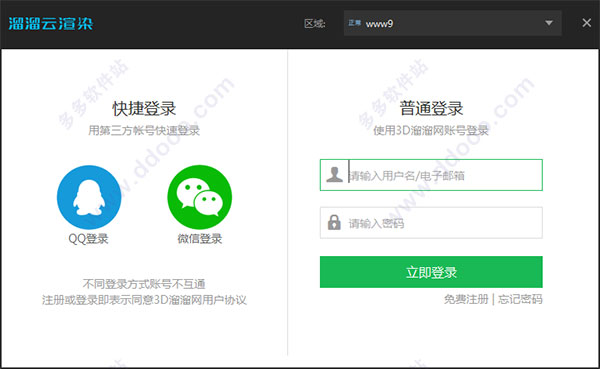Click the user silhouette icon in username field

(334, 175)
